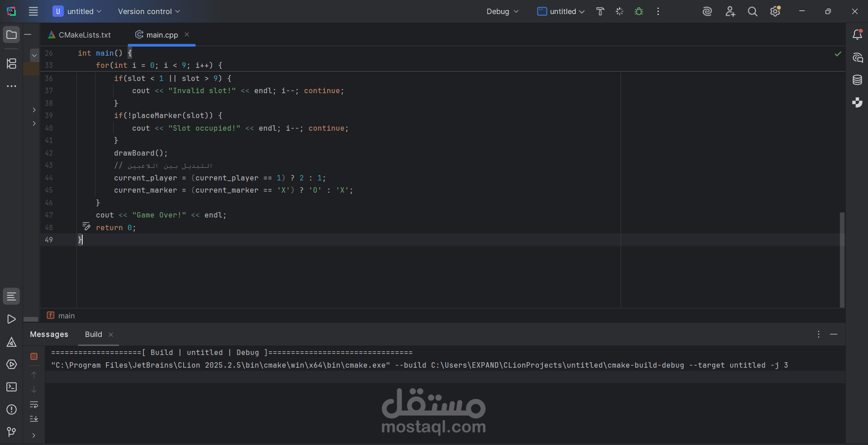The image size is (868, 445).
Task: Expand the folded block near line 40
Action: click(34, 123)
